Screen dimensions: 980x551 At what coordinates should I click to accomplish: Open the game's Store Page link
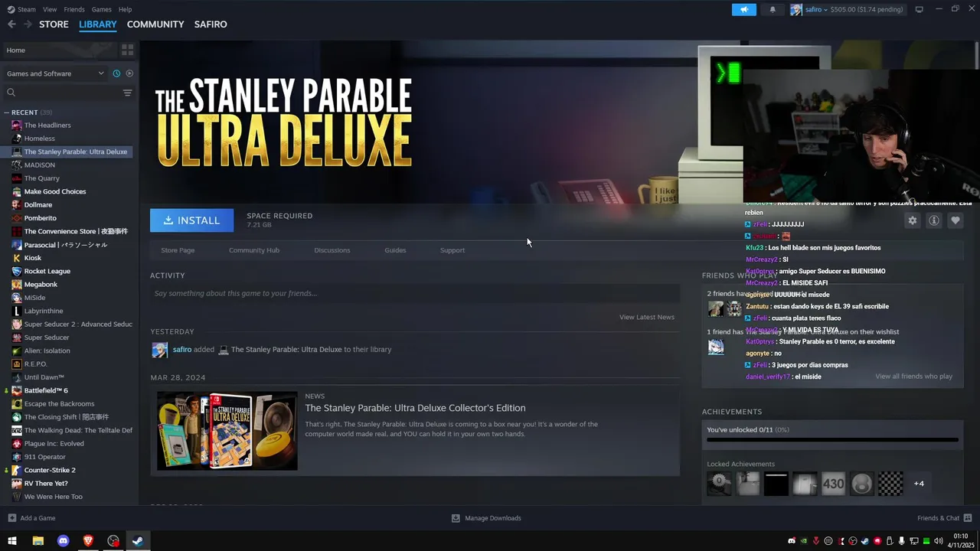click(x=178, y=250)
